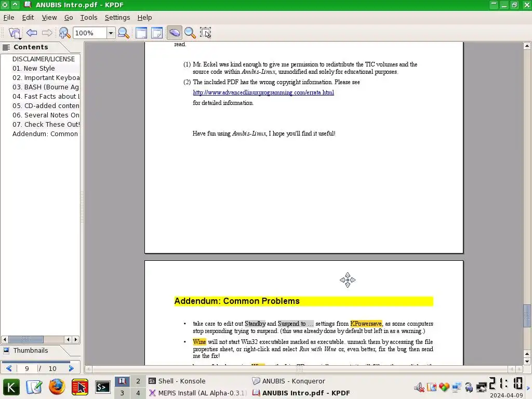Viewport: 532px width, 399px height.
Task: Go to next page with right arrow
Action: tap(71, 368)
